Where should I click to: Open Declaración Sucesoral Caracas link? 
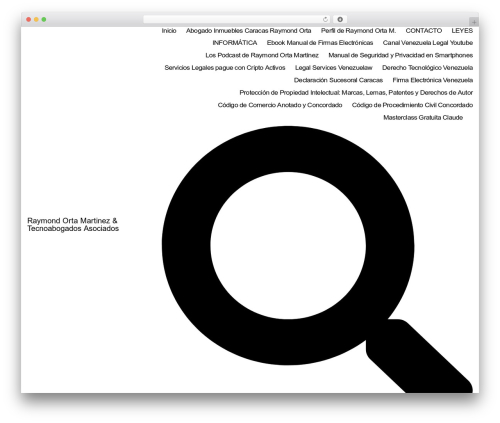[338, 80]
